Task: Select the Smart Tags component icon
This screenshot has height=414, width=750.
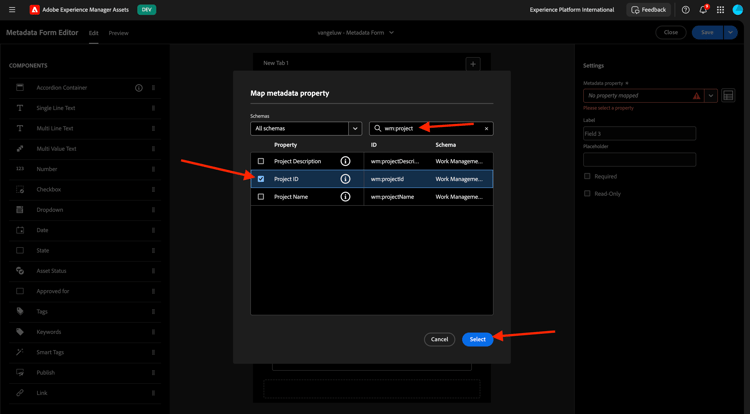Action: click(x=20, y=352)
